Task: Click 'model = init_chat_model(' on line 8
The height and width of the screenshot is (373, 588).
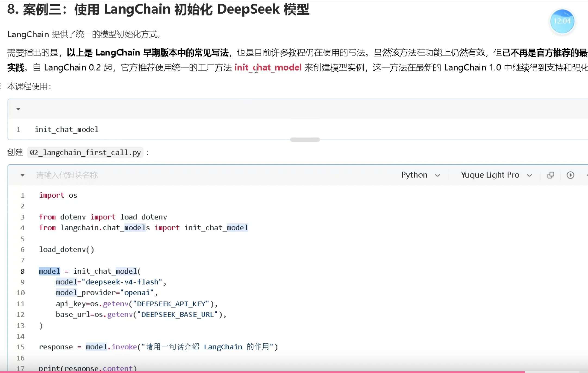Action: point(90,271)
